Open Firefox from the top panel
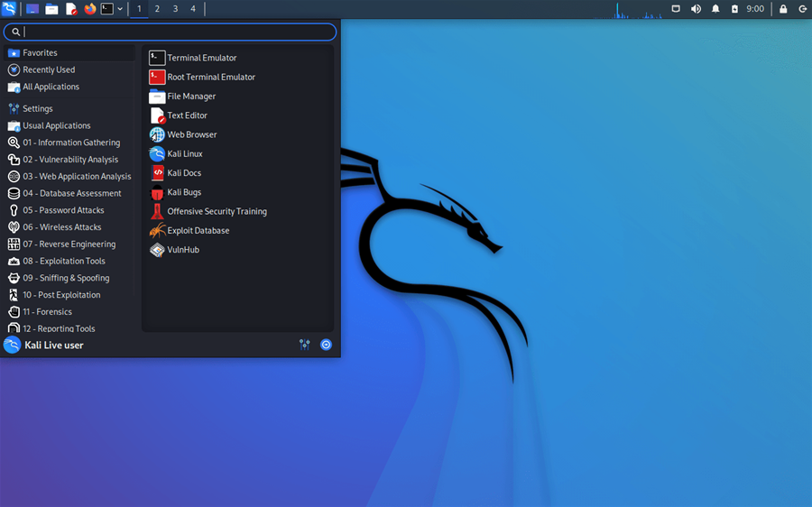The height and width of the screenshot is (507, 812). (x=89, y=9)
